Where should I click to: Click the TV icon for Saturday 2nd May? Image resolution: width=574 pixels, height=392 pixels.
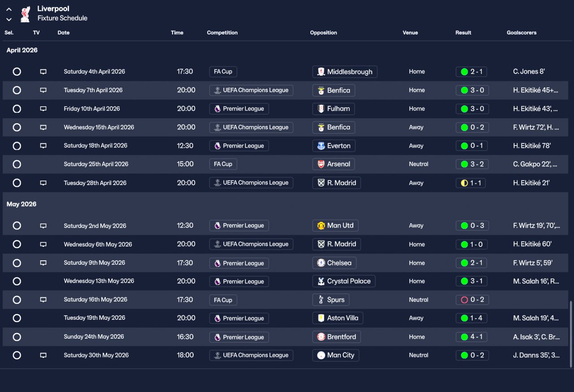click(x=43, y=226)
